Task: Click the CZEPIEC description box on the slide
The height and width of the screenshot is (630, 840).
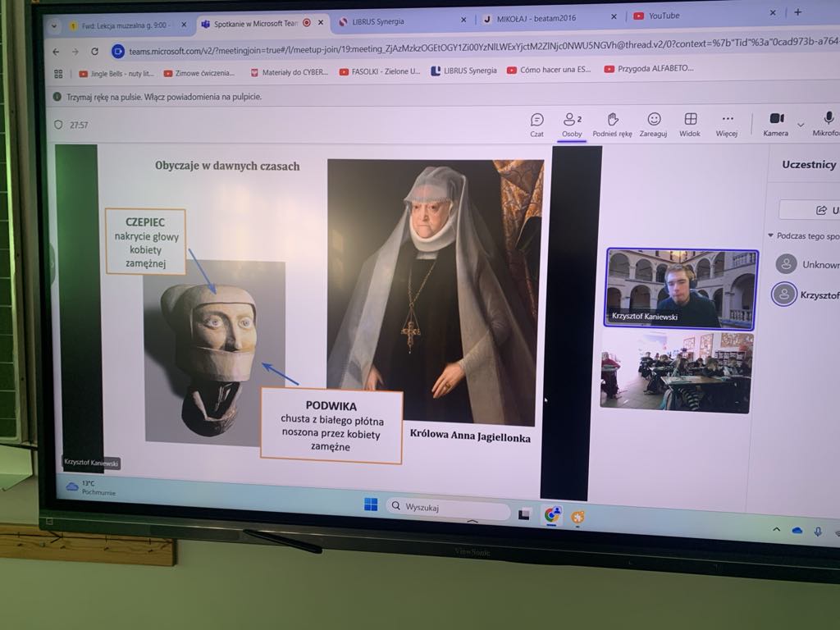Action: 146,242
